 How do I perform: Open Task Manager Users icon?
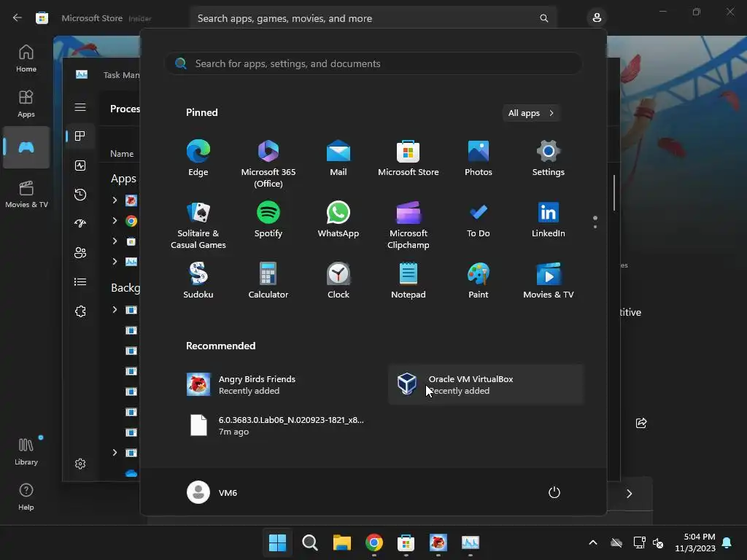tap(80, 252)
